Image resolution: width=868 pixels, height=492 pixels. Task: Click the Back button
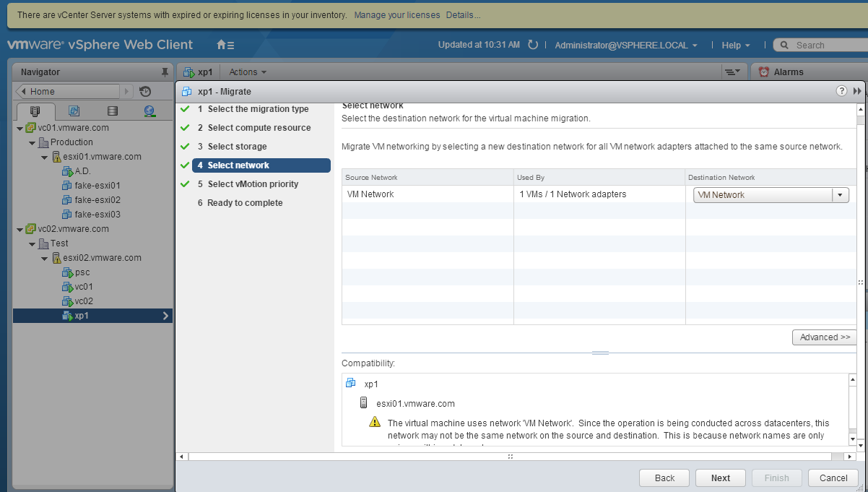664,478
